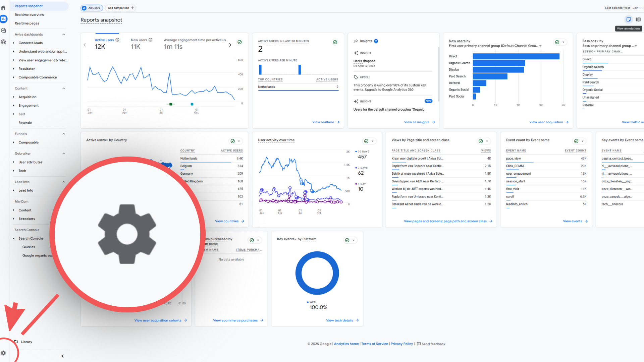Image resolution: width=644 pixels, height=362 pixels.
Task: Toggle check status on User activity card
Action: coord(366,141)
